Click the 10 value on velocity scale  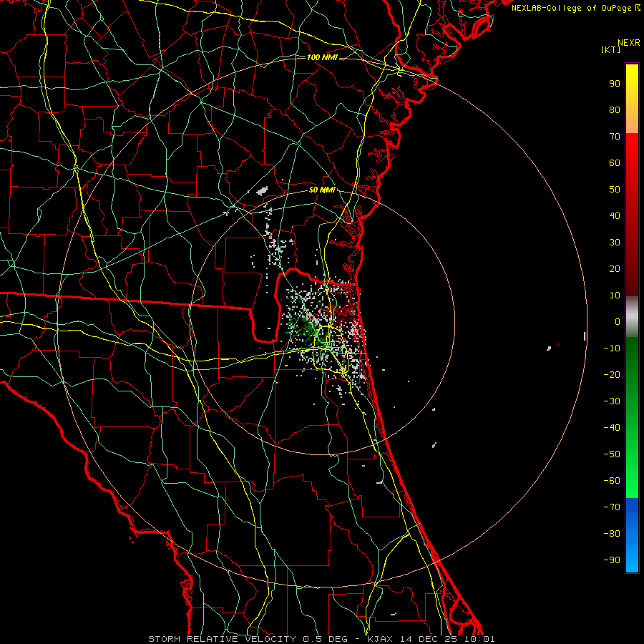[x=615, y=296]
